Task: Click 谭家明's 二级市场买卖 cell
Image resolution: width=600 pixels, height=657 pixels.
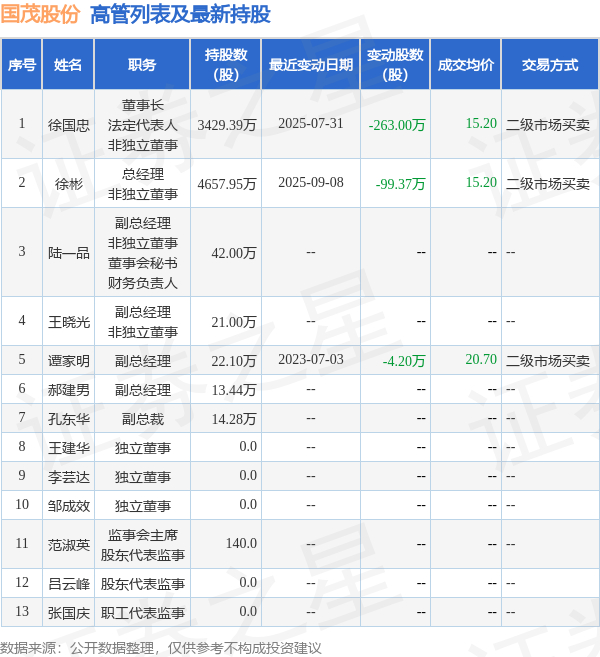Action: click(x=548, y=360)
